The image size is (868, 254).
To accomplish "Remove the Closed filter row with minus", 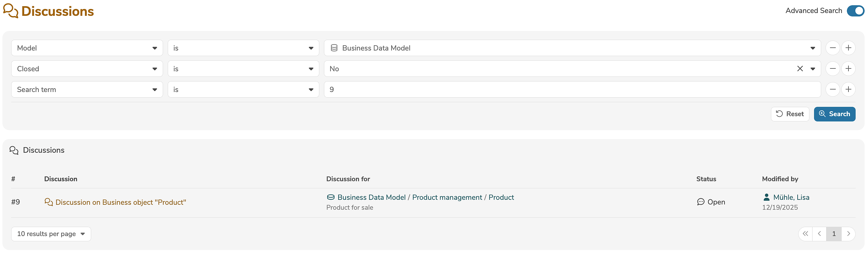I will (x=832, y=69).
